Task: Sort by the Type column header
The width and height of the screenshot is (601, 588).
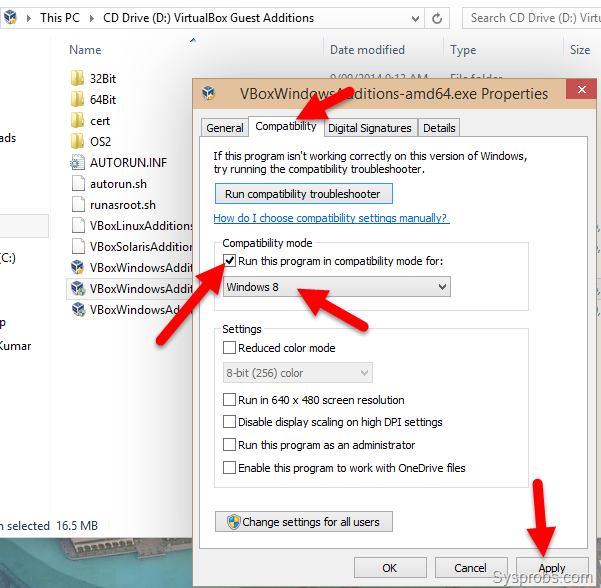Action: coord(463,50)
